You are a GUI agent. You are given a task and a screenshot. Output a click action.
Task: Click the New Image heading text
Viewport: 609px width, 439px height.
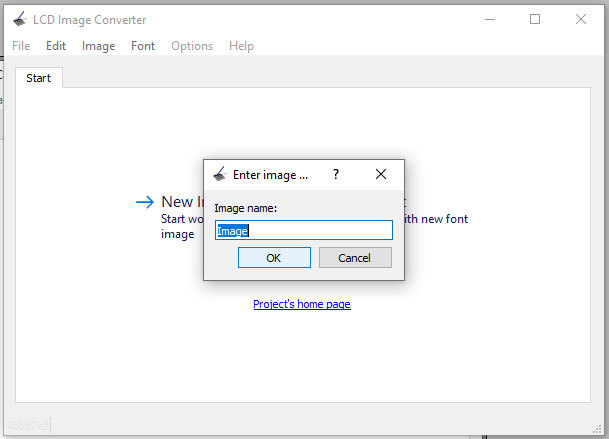click(x=183, y=202)
